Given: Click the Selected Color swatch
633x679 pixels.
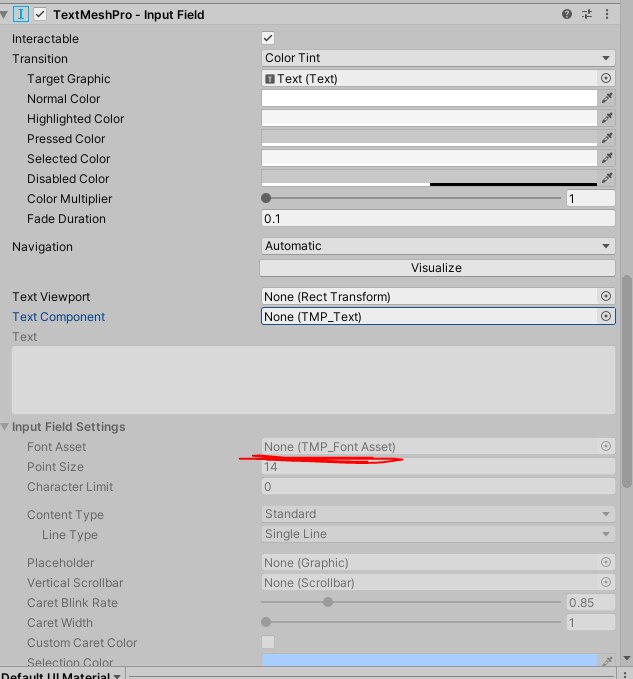Looking at the screenshot, I should pos(429,158).
